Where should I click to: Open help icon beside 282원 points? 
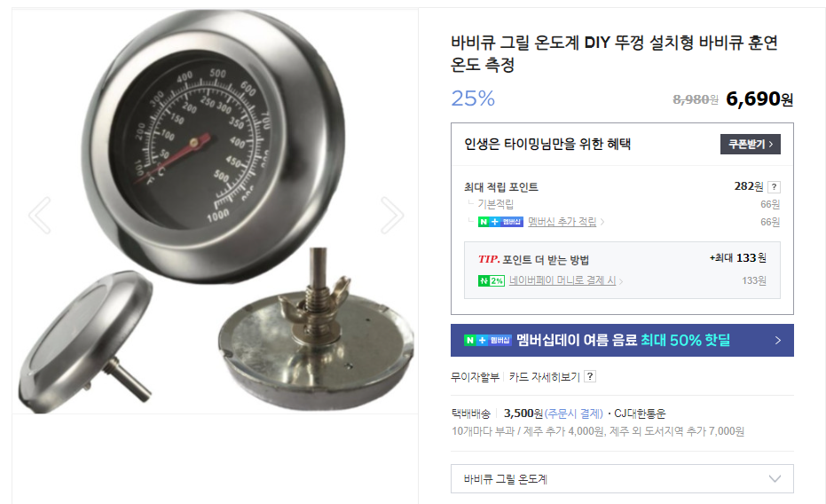point(774,186)
